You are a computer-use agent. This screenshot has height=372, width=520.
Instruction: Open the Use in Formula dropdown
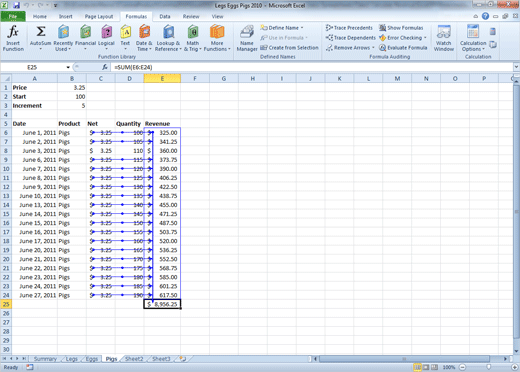coord(284,38)
